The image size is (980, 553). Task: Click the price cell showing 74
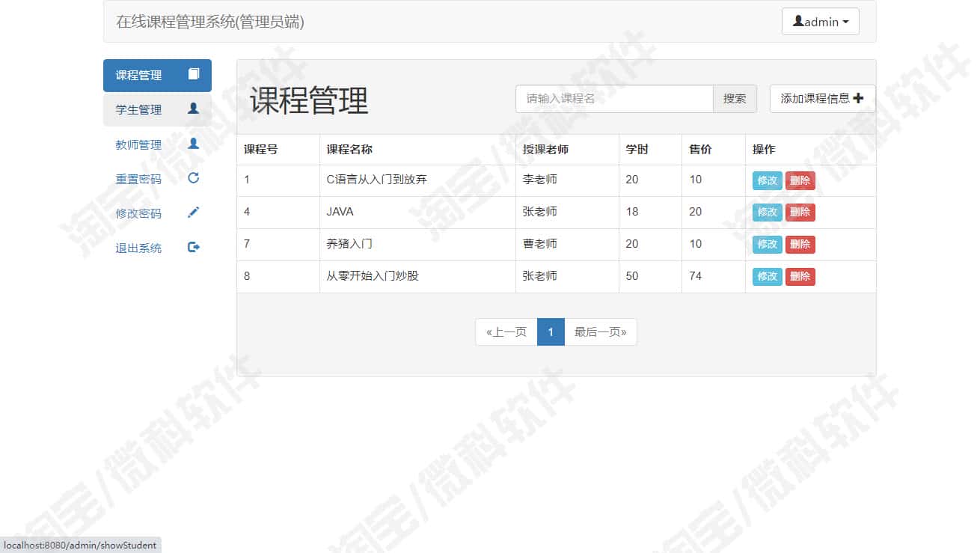pyautogui.click(x=714, y=277)
